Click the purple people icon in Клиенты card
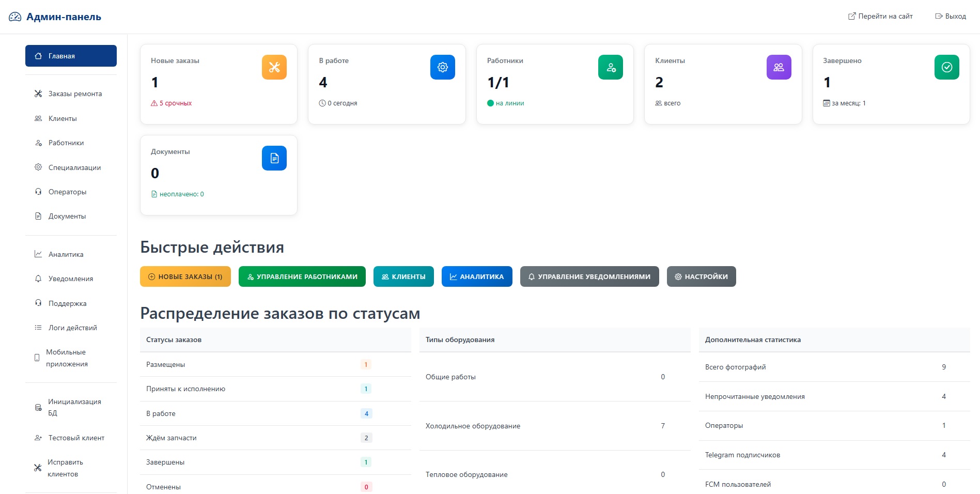Screen dimensions: 980x494 779,67
